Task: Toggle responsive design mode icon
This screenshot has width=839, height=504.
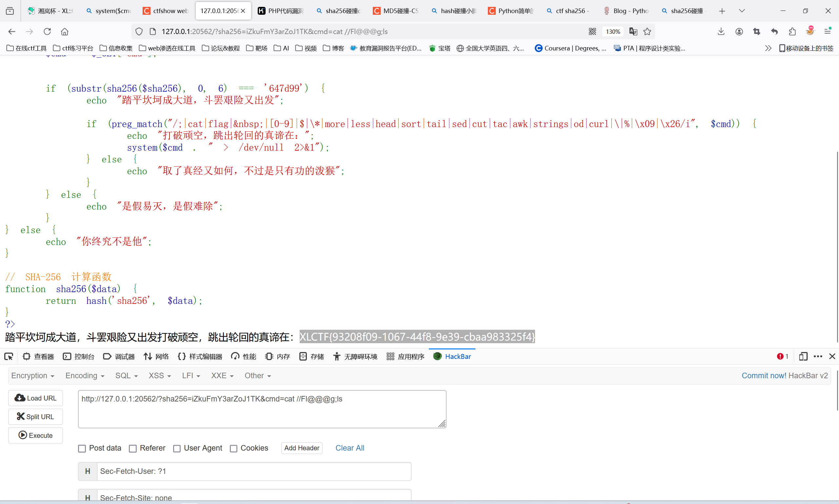Action: 803,356
